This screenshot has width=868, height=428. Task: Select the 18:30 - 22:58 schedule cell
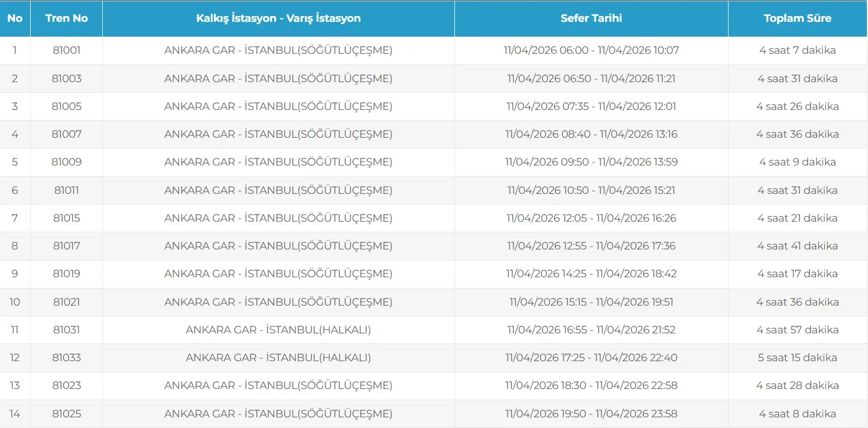coord(591,385)
